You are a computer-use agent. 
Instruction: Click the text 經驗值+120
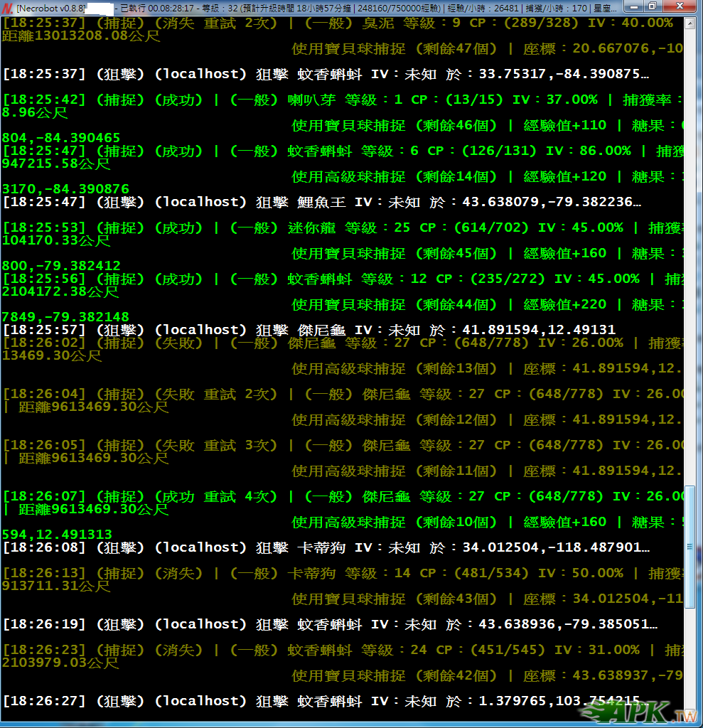pos(565,176)
